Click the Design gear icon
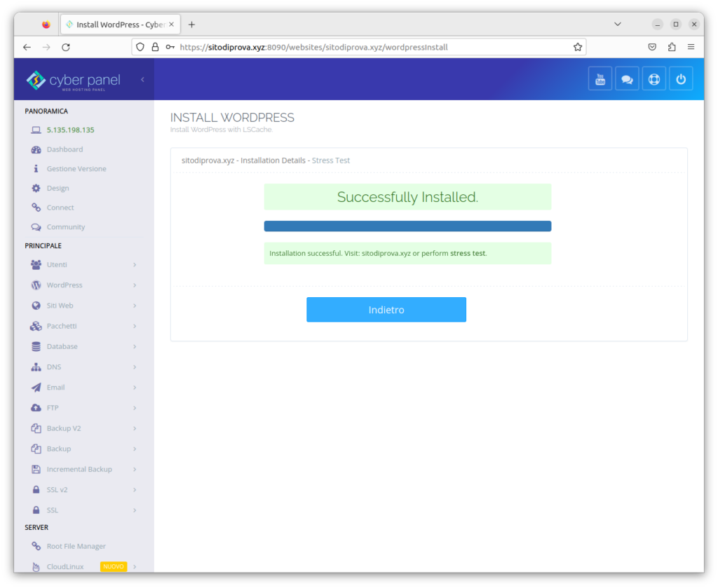The image size is (718, 588). 36,188
